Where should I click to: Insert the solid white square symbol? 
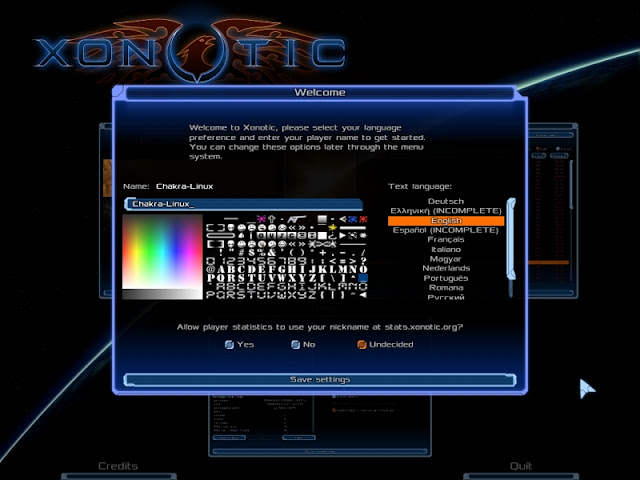point(322,236)
